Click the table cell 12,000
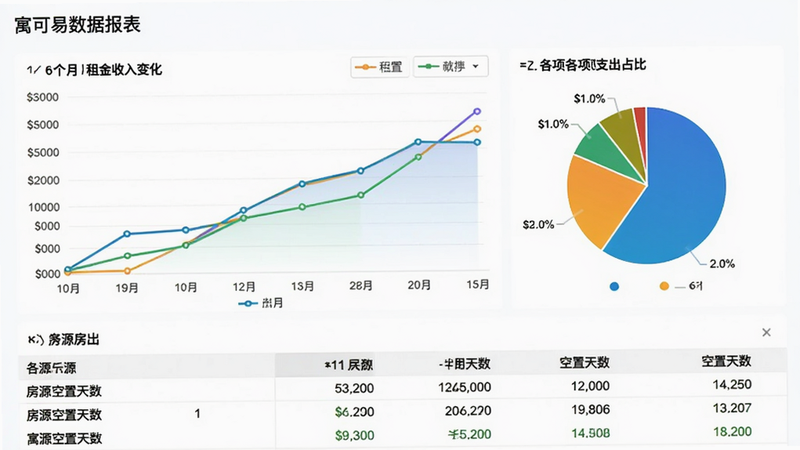This screenshot has height=450, width=800. coord(590,386)
